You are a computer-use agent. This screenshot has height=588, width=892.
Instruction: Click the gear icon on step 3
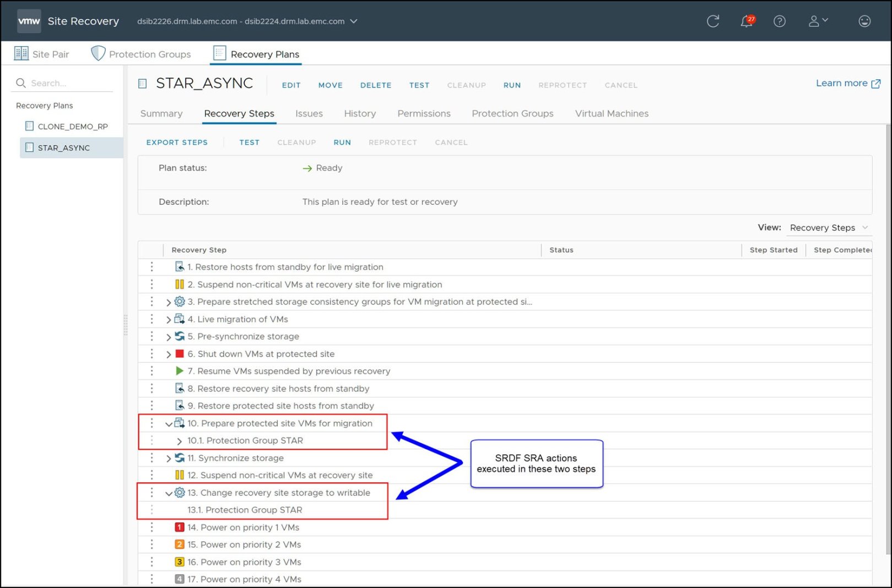click(180, 302)
